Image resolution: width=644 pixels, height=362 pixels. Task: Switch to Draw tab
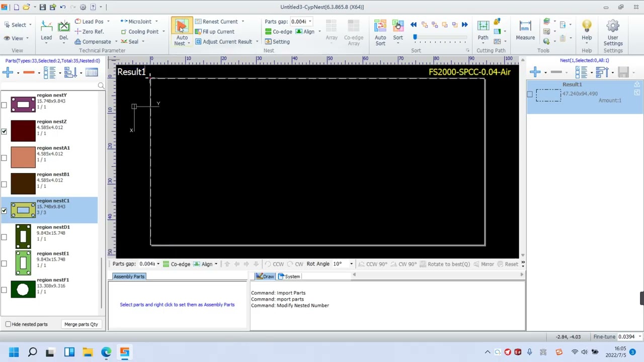click(265, 277)
